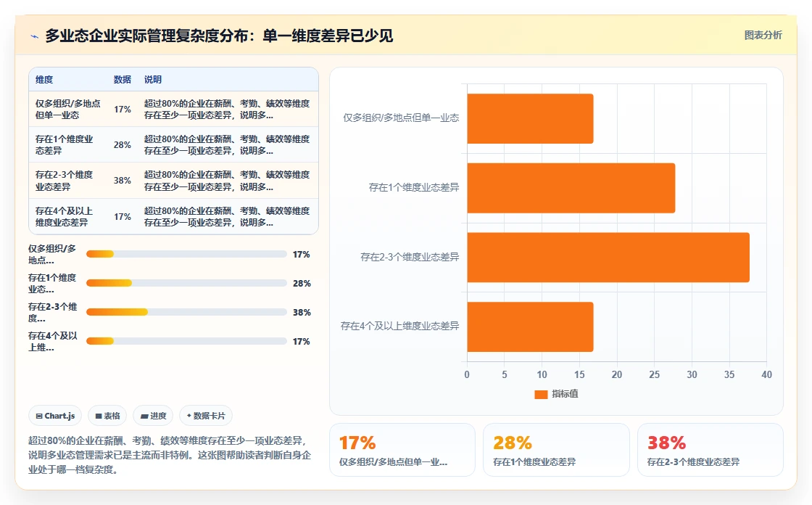Select the 表格 chip
Screen dimensions: 812x505
click(x=107, y=416)
